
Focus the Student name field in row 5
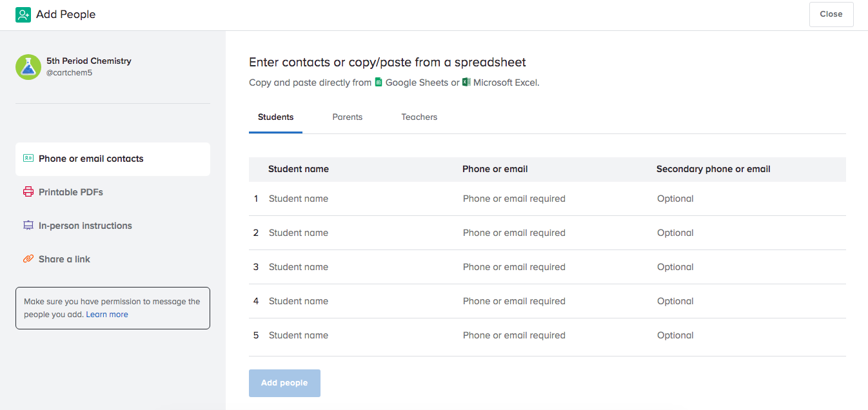[x=360, y=335]
